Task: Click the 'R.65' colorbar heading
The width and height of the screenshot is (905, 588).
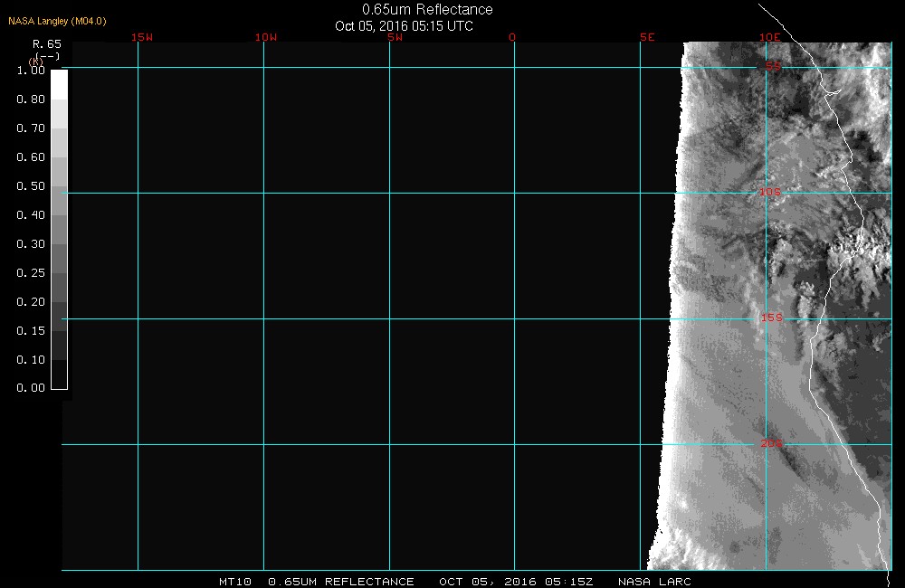Action: [x=47, y=43]
